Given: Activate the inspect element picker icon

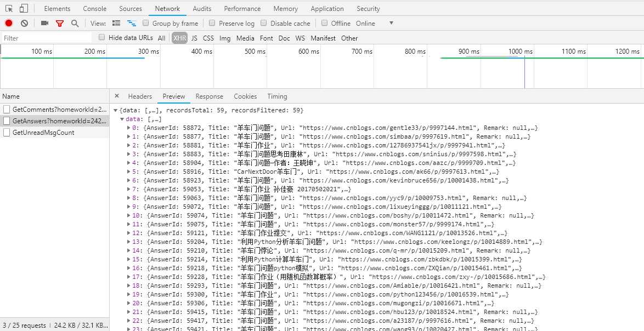Looking at the screenshot, I should click(9, 9).
